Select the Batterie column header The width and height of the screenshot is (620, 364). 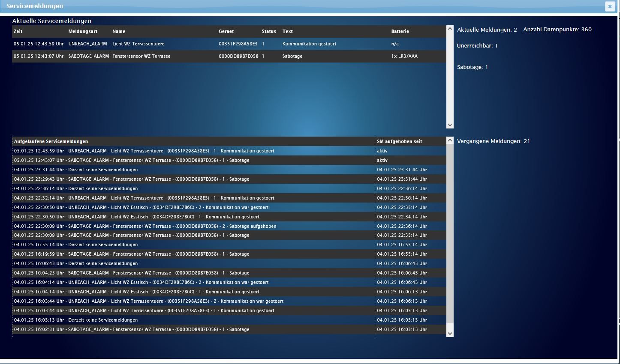[400, 31]
